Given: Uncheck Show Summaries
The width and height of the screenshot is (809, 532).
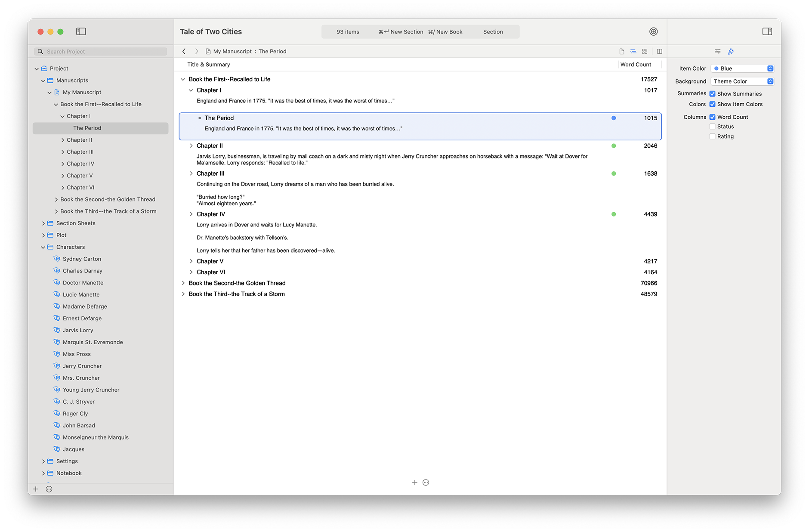Looking at the screenshot, I should pyautogui.click(x=712, y=93).
